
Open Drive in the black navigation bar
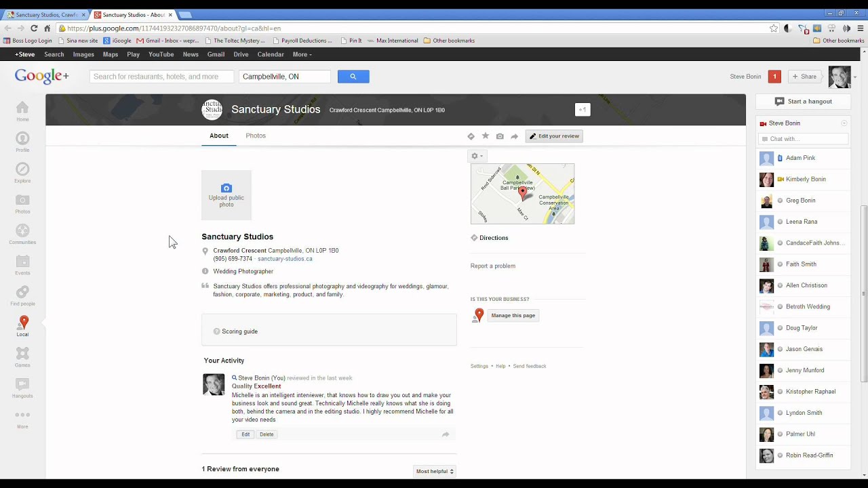click(241, 54)
